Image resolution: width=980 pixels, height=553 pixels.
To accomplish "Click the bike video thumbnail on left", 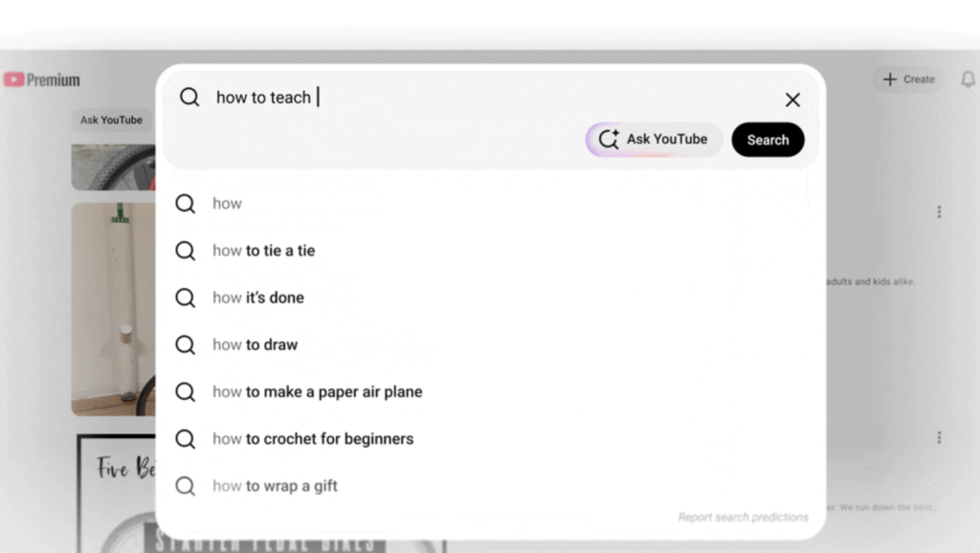I will [114, 309].
